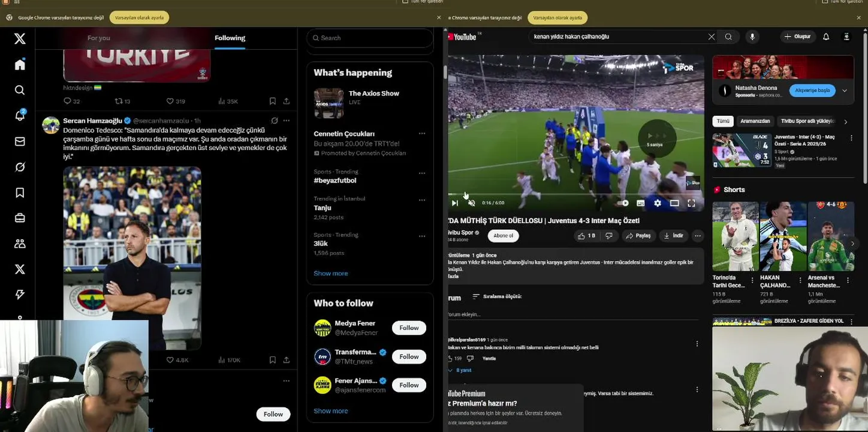Click Oluştur create button on YouTube

(797, 37)
